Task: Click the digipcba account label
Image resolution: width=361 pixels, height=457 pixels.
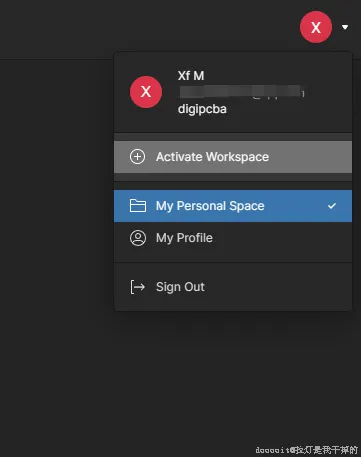Action: 202,109
